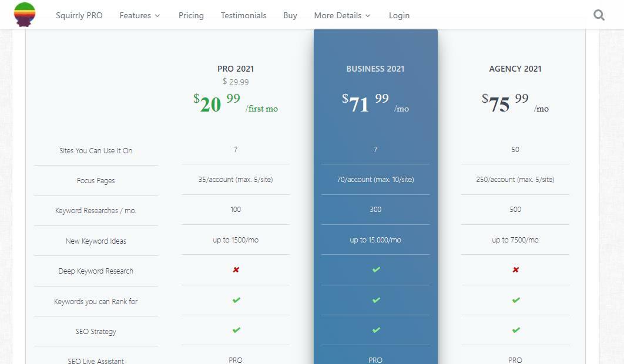The image size is (624, 364).
Task: Expand the More Details dropdown menu
Action: click(x=342, y=15)
